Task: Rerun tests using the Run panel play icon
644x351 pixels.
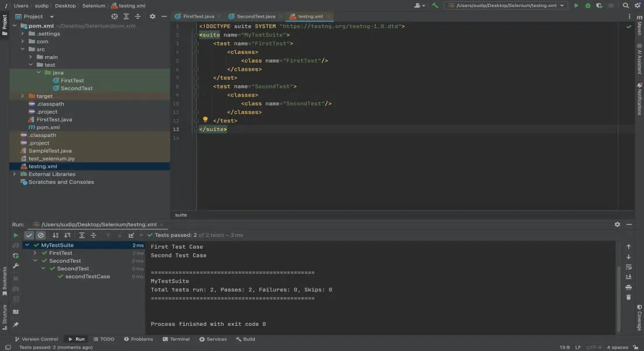Action: 16,235
